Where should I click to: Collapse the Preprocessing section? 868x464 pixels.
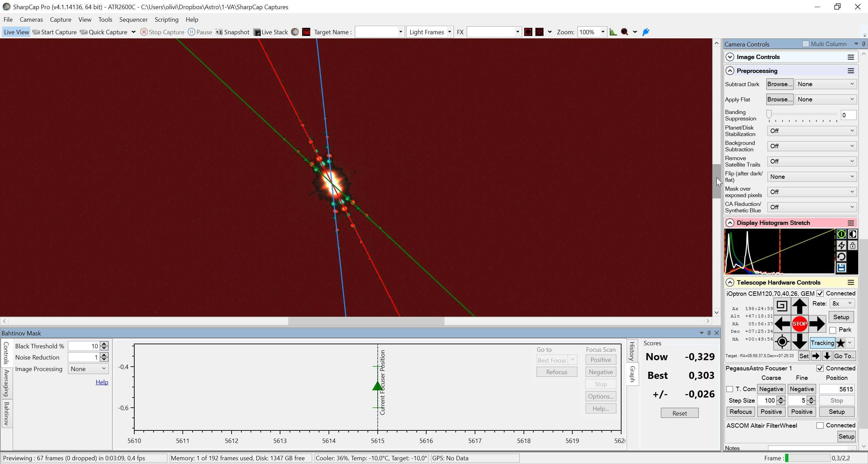coord(730,71)
